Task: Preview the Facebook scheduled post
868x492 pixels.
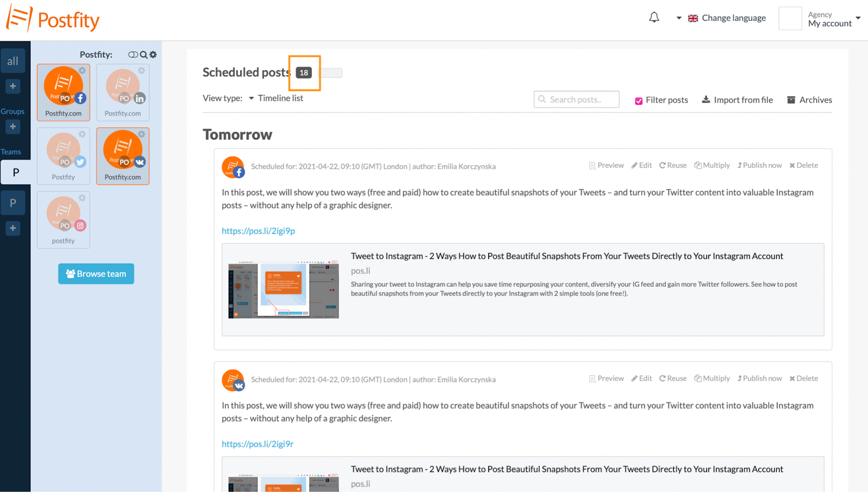Action: (607, 165)
